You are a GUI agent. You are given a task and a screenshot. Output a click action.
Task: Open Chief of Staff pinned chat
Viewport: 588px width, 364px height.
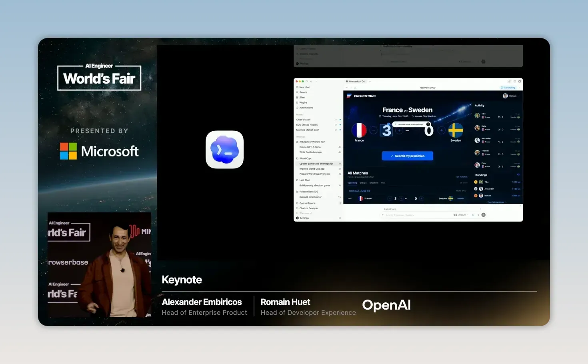[318, 120]
